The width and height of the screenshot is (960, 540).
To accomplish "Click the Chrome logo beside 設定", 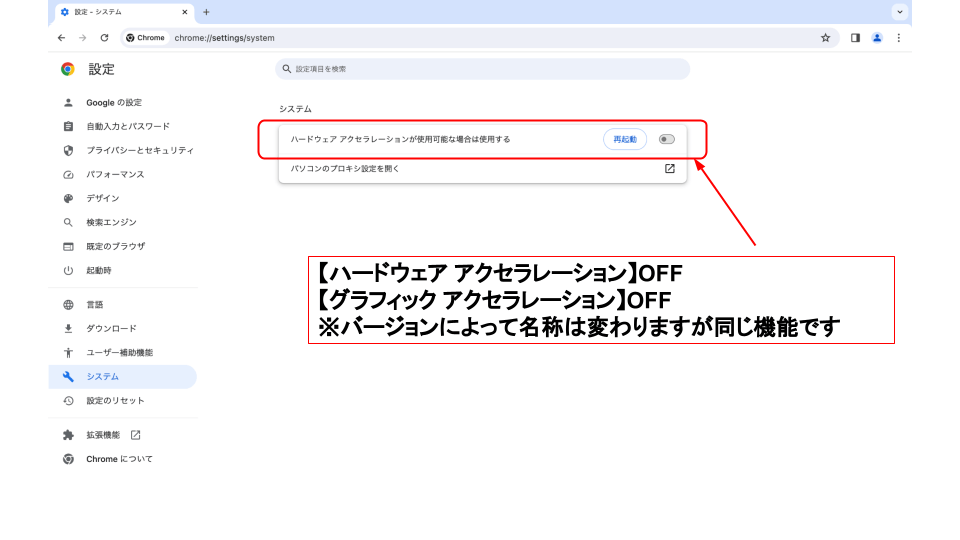I will click(x=68, y=69).
